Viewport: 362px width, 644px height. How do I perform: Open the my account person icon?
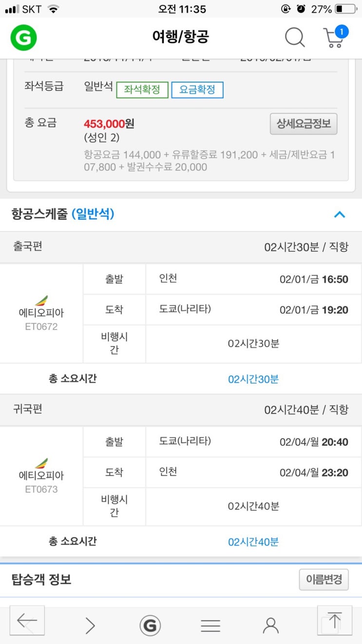(270, 625)
